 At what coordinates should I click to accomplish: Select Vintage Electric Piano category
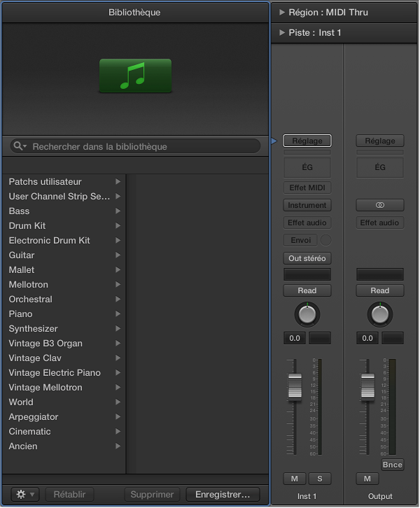click(64, 372)
